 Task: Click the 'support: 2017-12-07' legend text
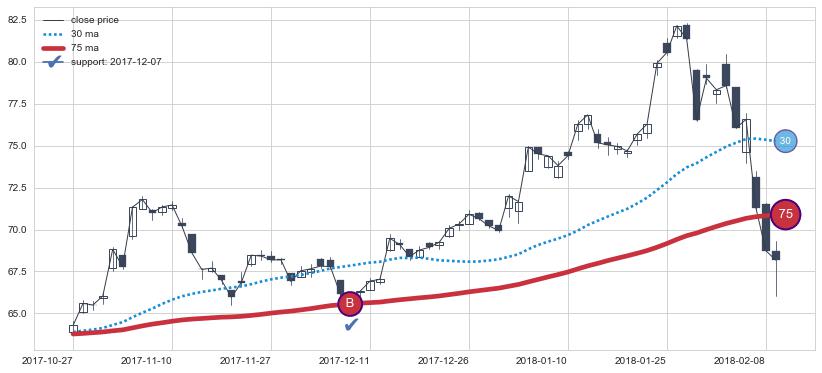(116, 62)
